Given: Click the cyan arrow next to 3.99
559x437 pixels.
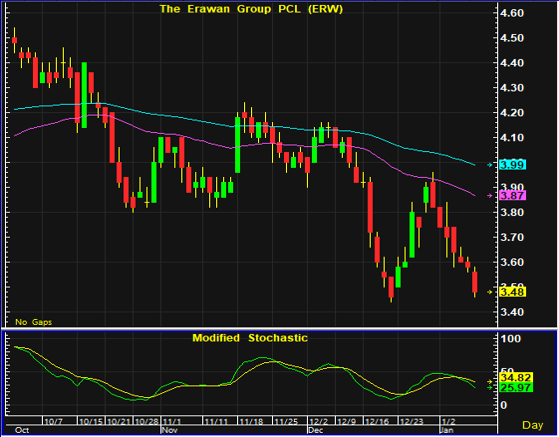Looking at the screenshot, I should coord(490,165).
